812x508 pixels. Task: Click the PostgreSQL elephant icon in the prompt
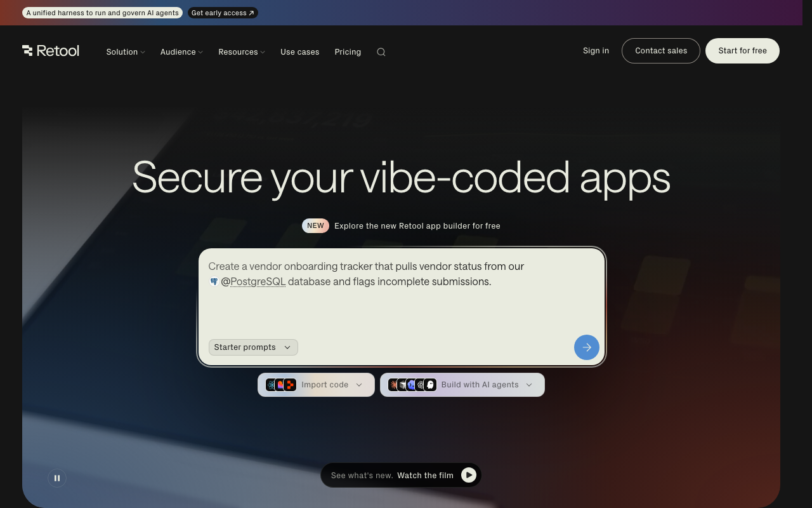(x=214, y=281)
